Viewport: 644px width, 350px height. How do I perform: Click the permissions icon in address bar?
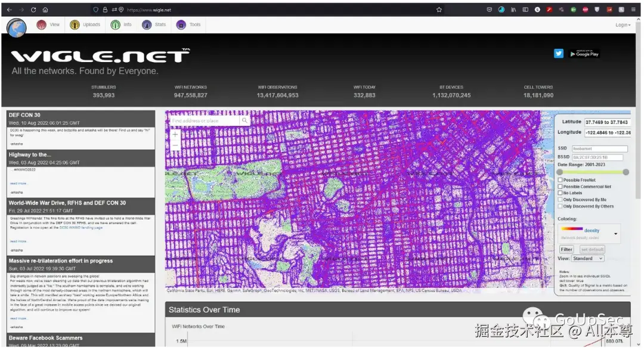click(114, 10)
